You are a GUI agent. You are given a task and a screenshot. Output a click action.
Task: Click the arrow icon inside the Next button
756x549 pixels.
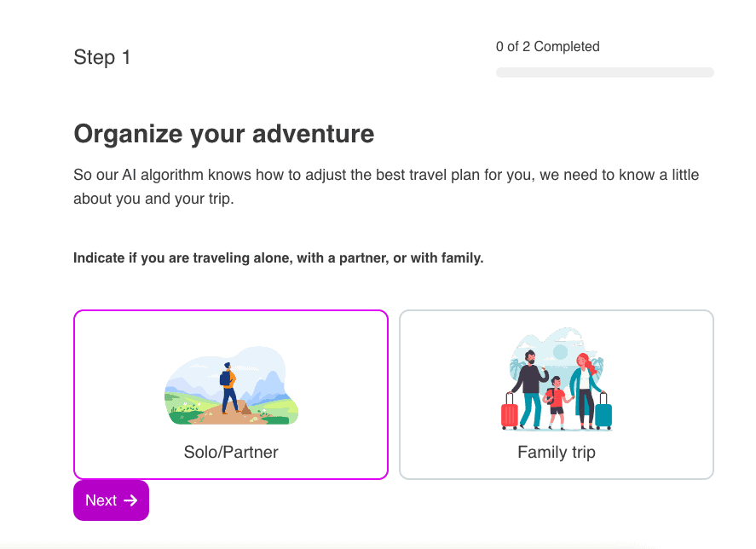pos(130,500)
